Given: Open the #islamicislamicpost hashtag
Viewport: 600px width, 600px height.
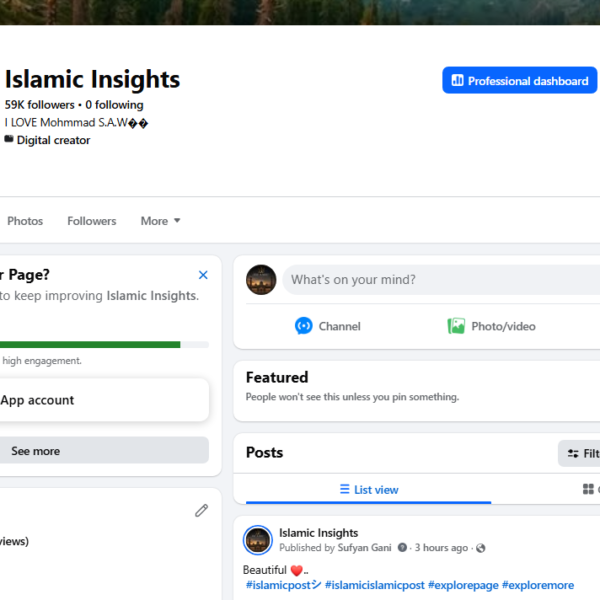Looking at the screenshot, I should tap(375, 585).
